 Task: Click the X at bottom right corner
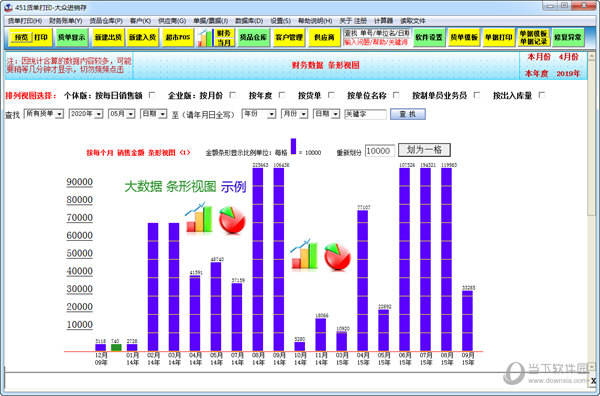[593, 381]
